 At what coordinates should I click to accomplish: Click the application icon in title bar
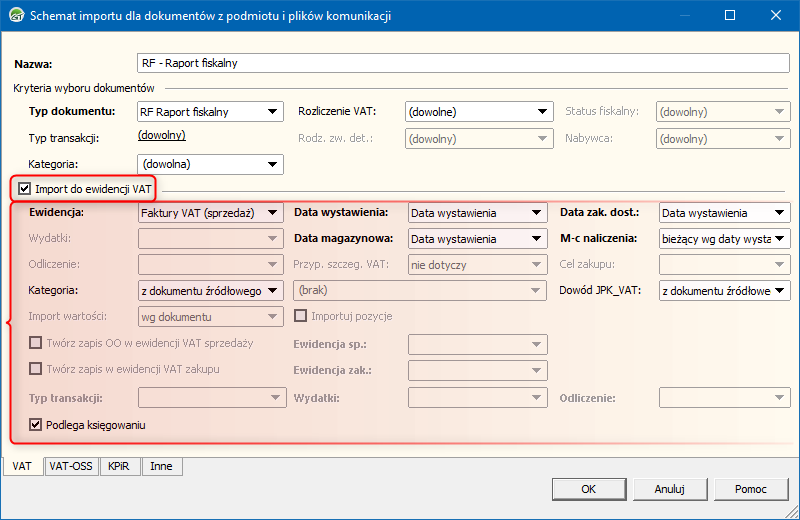coord(17,15)
